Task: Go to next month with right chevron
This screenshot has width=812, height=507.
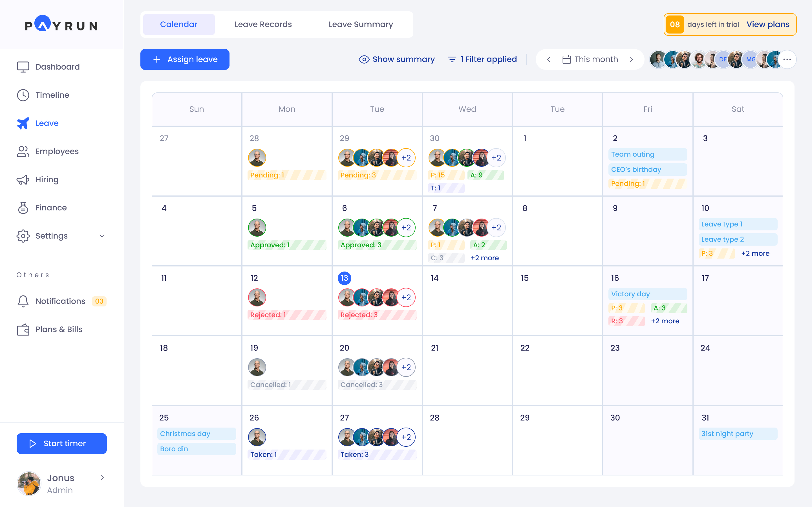Action: coord(632,59)
